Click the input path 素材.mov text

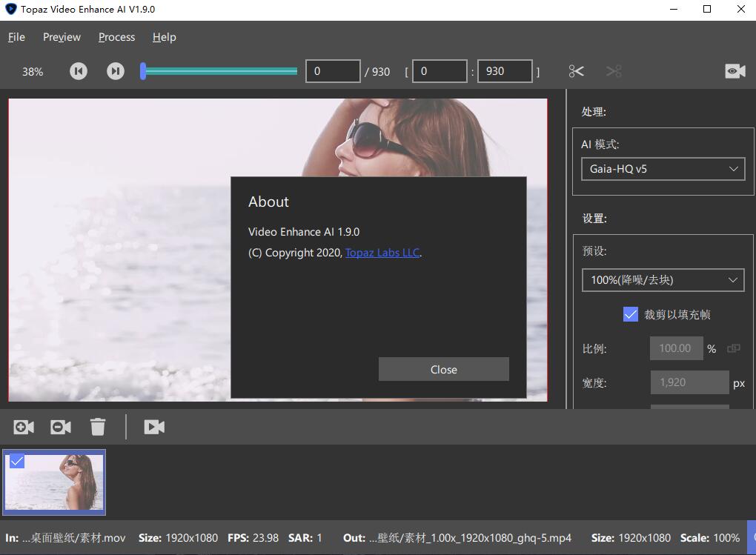(x=74, y=538)
